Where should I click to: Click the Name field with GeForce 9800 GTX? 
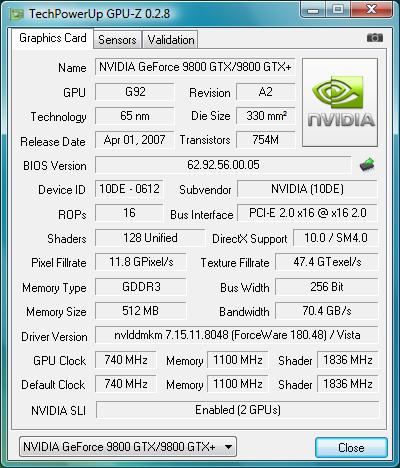click(195, 67)
